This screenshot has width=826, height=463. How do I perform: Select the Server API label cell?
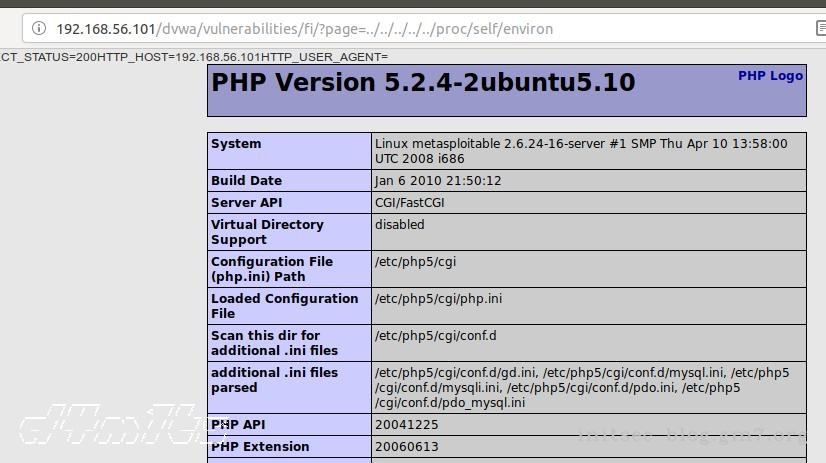tap(246, 203)
